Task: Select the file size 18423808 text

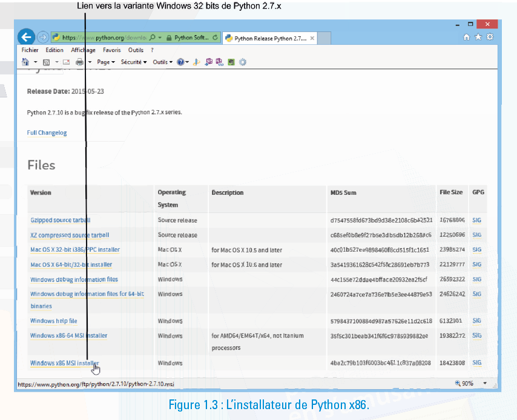Action: tap(452, 363)
